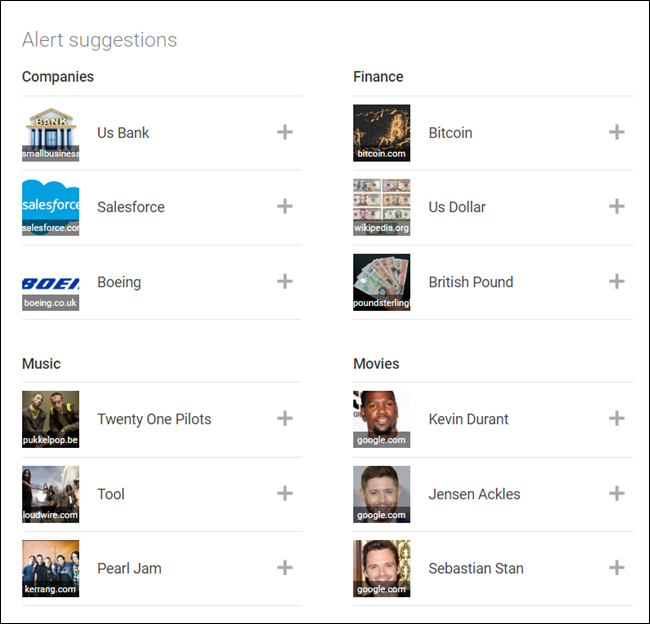Select the Twenty One Pilots label
Viewport: 650px width, 624px height.
[x=154, y=419]
